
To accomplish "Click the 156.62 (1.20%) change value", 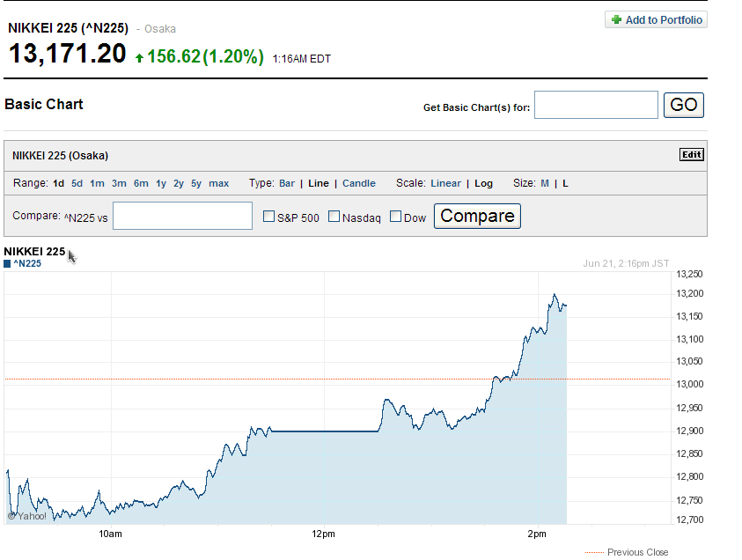I will [205, 56].
